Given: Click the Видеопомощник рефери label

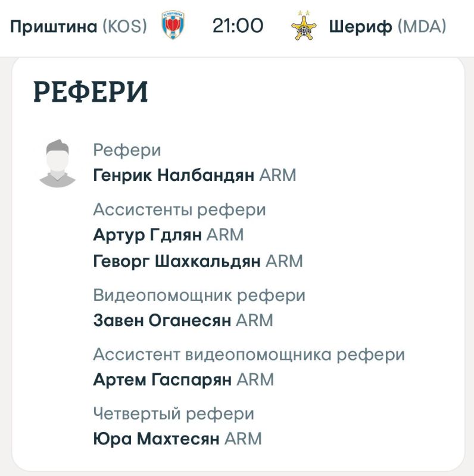Looking at the screenshot, I should click(199, 295).
